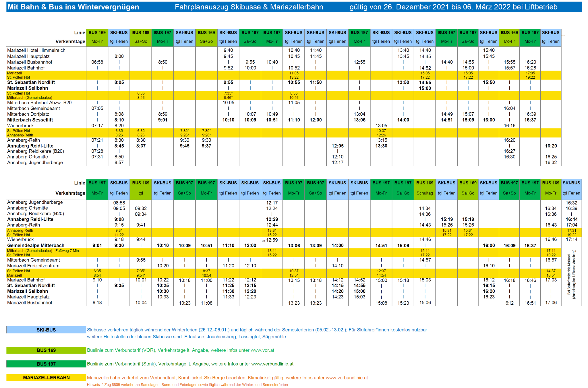Screen dimensions: 588x388
Task: Click the light green BUS 169 legend box
Action: [x=46, y=350]
